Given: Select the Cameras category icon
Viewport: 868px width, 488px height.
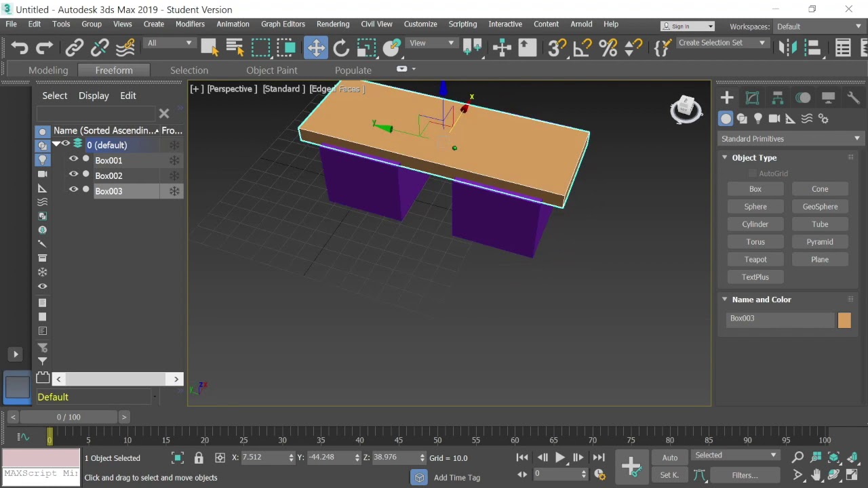Looking at the screenshot, I should 774,119.
